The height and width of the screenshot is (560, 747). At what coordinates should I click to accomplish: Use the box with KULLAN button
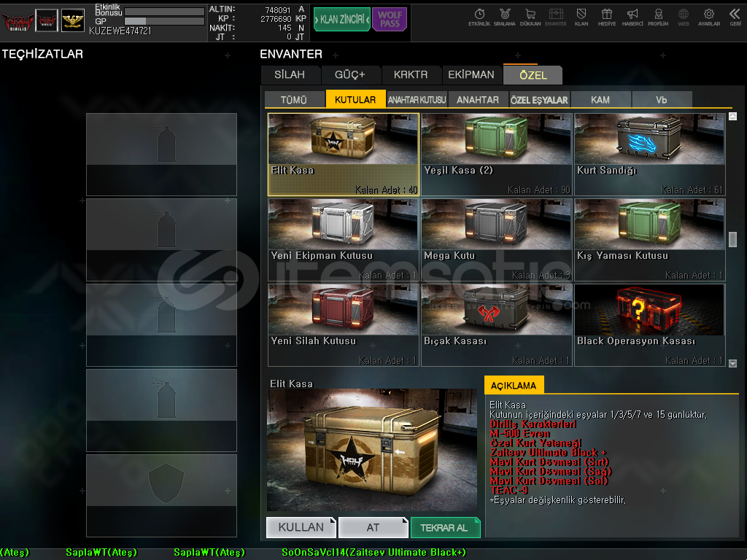(x=301, y=527)
